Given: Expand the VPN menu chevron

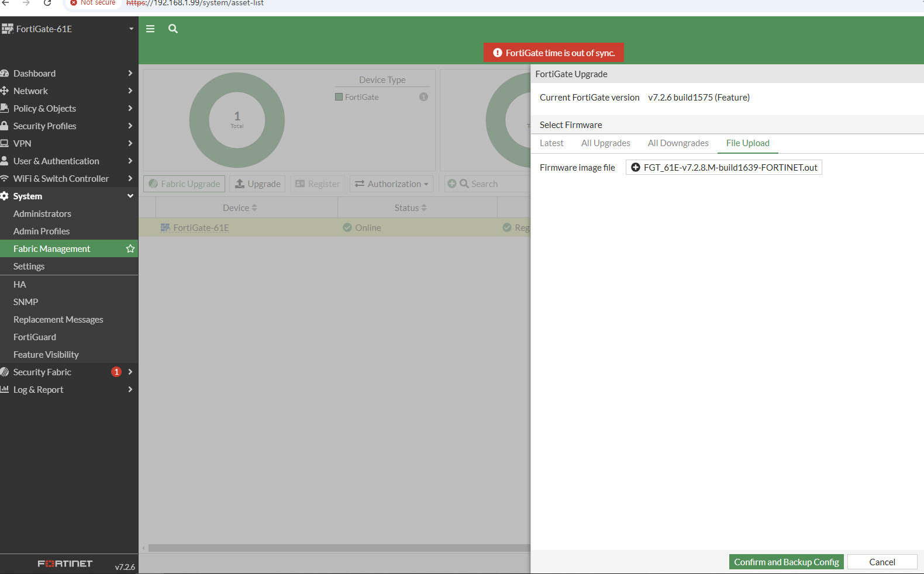Looking at the screenshot, I should pos(130,143).
